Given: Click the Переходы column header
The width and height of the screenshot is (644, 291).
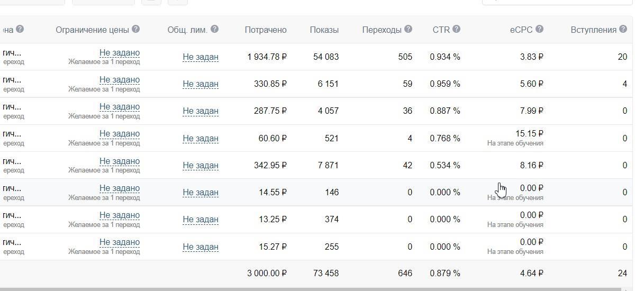Looking at the screenshot, I should coord(382,30).
